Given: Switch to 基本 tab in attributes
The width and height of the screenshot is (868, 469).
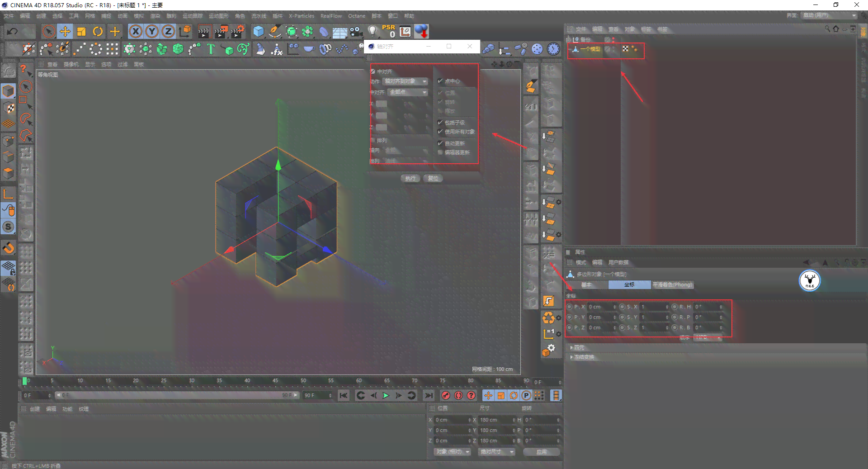Looking at the screenshot, I should (x=586, y=284).
